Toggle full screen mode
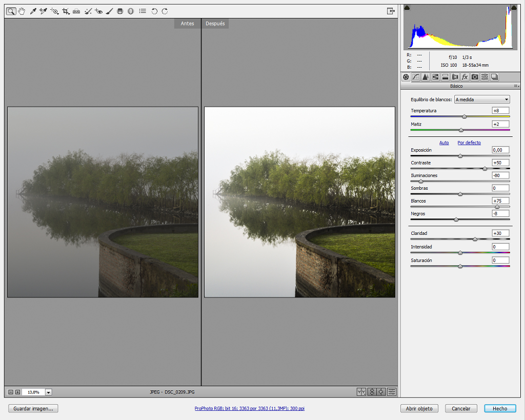Viewport: 525px width, 420px height. 391,11
